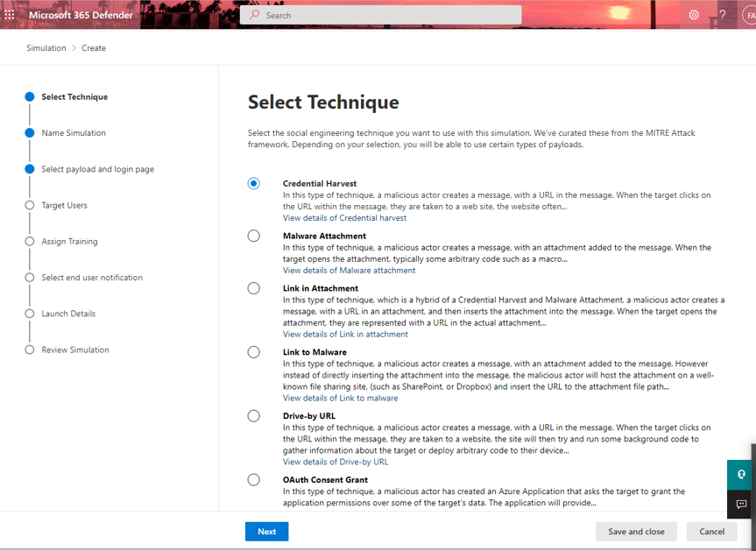
Task: Cancel the simulation creation
Action: pos(711,531)
